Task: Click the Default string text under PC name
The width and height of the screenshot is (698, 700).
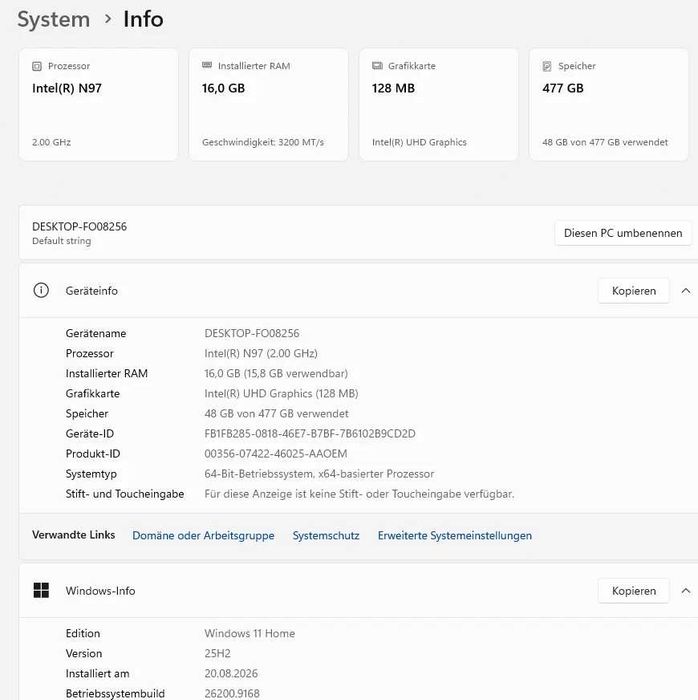Action: coord(62,241)
